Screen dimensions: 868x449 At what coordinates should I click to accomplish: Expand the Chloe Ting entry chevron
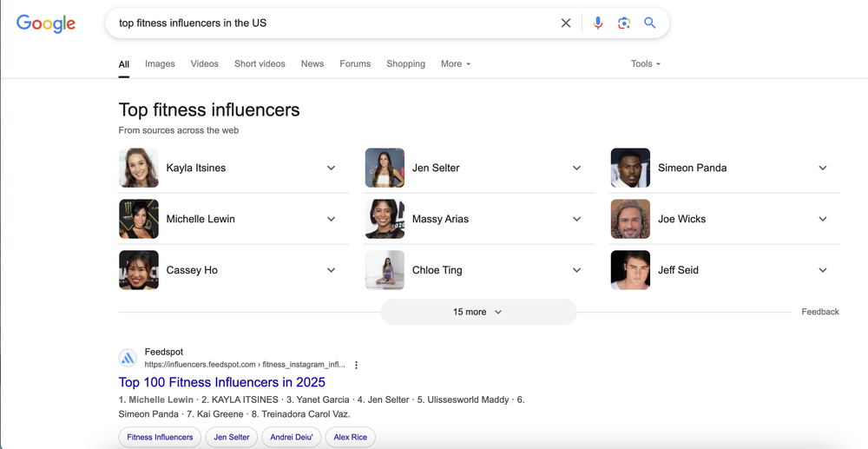click(577, 270)
